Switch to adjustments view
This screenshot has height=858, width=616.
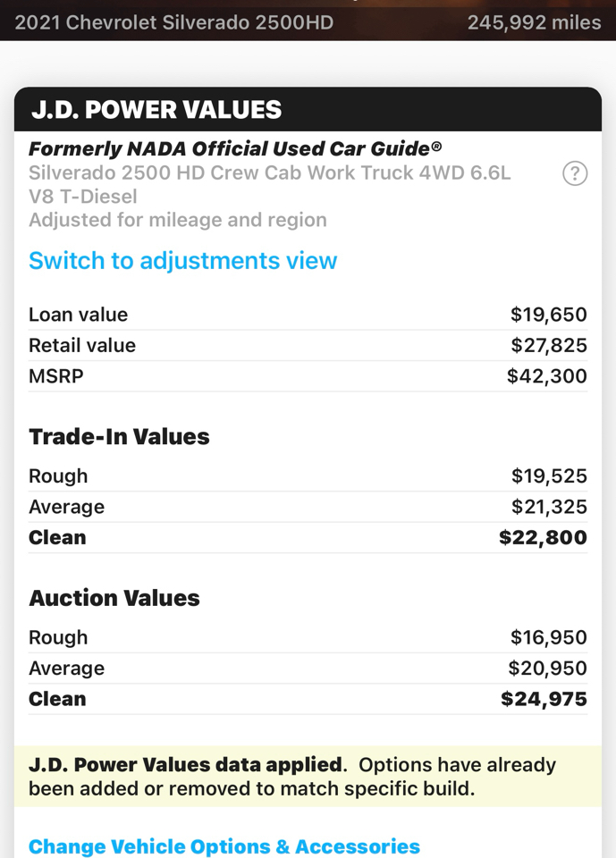[x=182, y=261]
